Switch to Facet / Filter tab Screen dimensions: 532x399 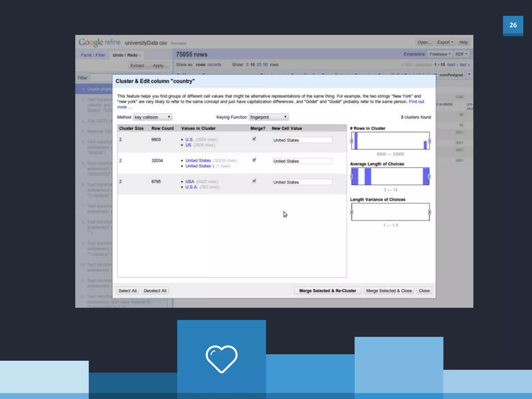click(93, 55)
